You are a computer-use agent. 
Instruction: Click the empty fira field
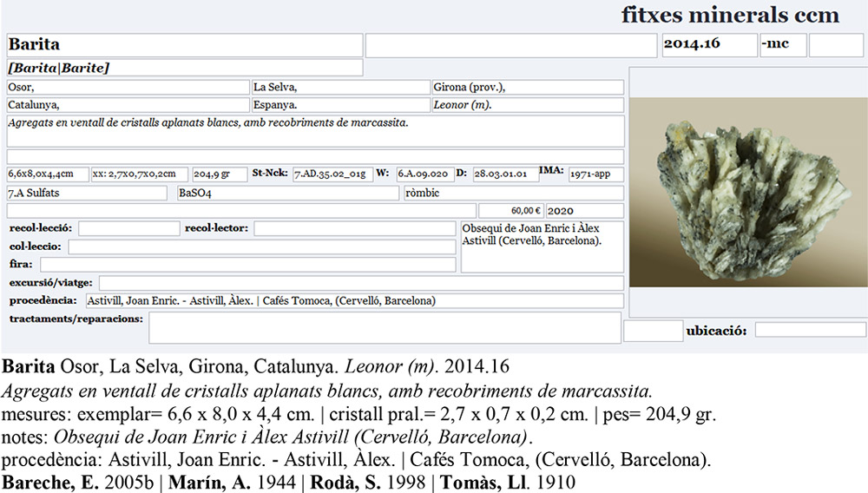(x=248, y=265)
